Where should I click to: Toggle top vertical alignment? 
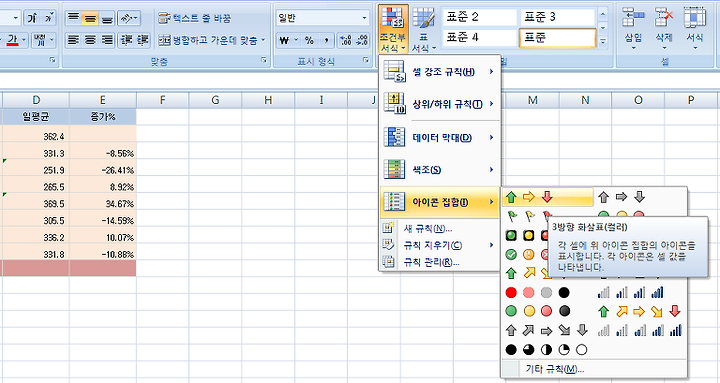click(73, 18)
